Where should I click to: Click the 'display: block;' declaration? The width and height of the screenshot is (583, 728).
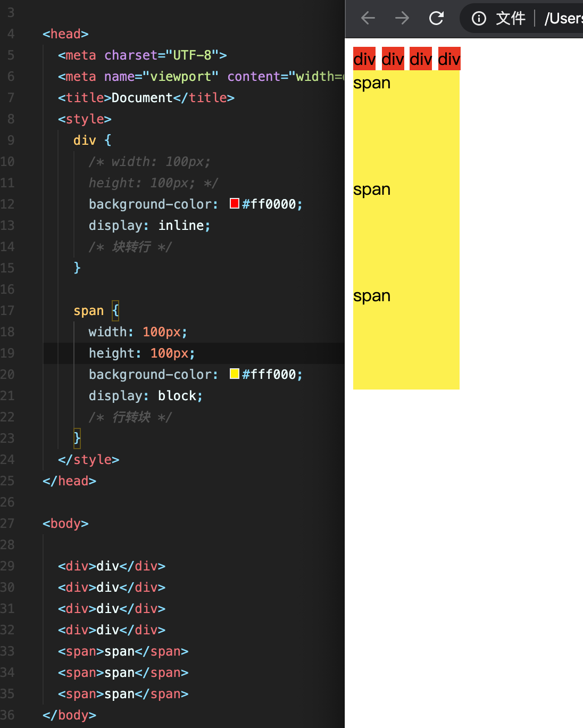[x=146, y=395]
